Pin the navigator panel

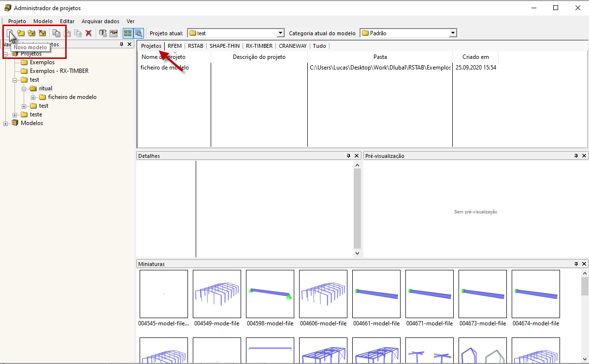tap(121, 44)
